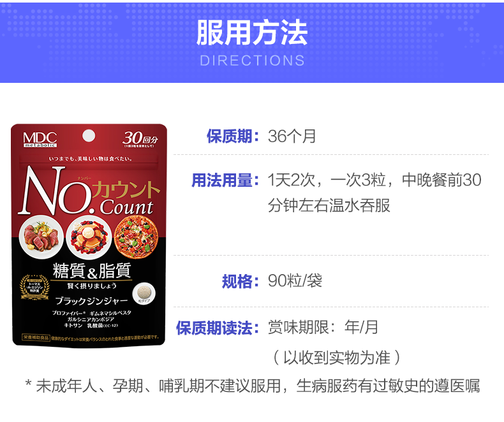Click the 服用方法 heading title
This screenshot has width=504, height=422.
coord(251,33)
